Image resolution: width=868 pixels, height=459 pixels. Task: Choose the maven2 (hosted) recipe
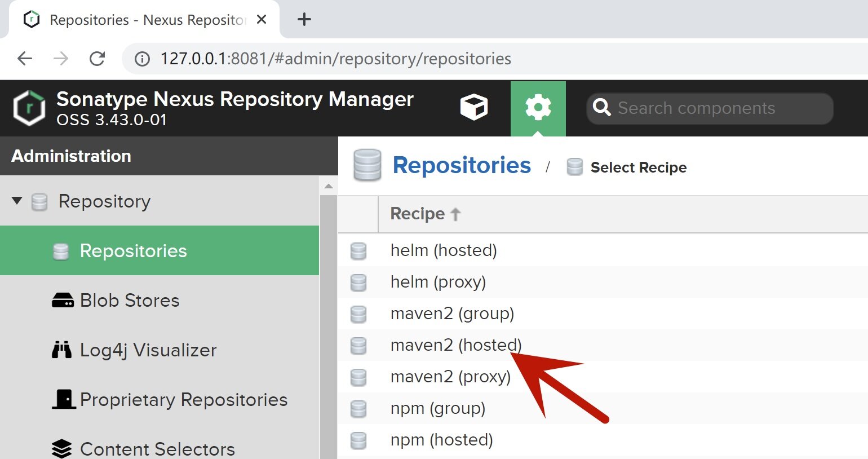[455, 345]
